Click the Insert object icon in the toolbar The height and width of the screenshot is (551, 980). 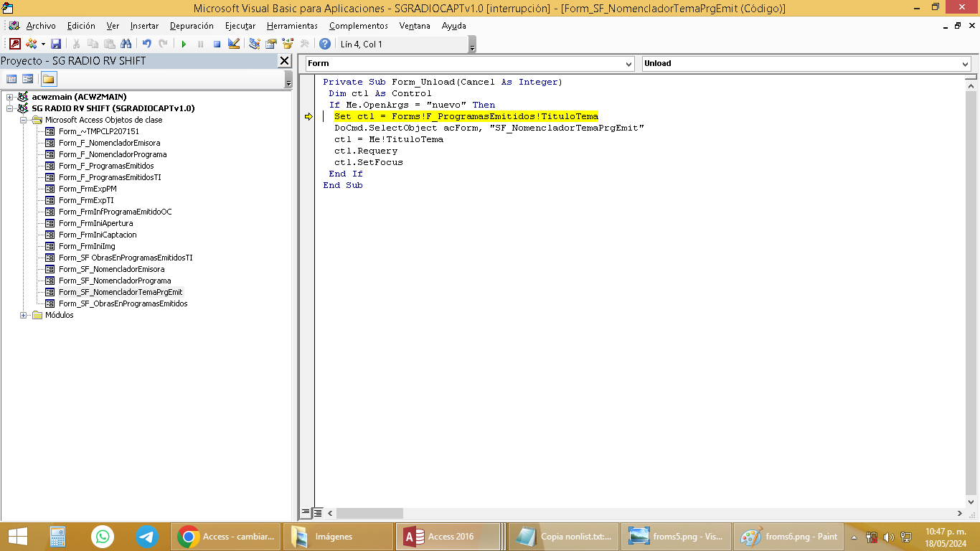(x=31, y=44)
